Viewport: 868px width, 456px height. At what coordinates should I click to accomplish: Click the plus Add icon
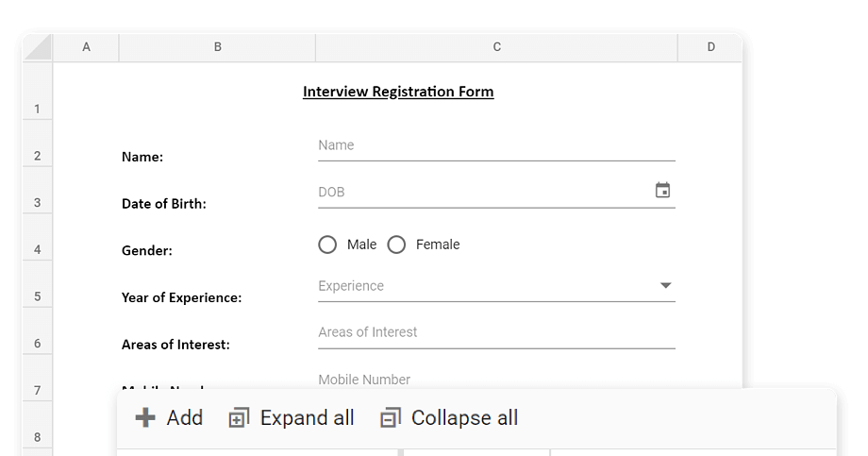(x=145, y=417)
